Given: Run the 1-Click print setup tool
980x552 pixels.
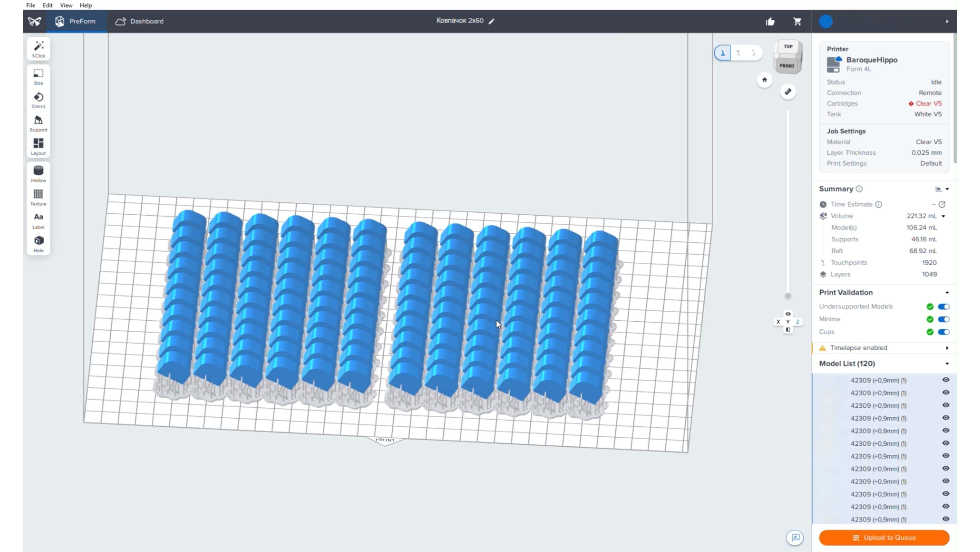Looking at the screenshot, I should click(x=39, y=49).
